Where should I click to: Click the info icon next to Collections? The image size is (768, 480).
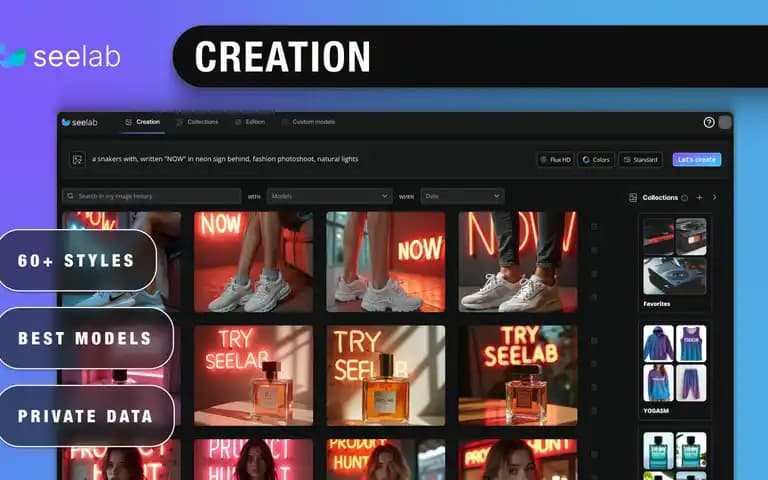685,198
